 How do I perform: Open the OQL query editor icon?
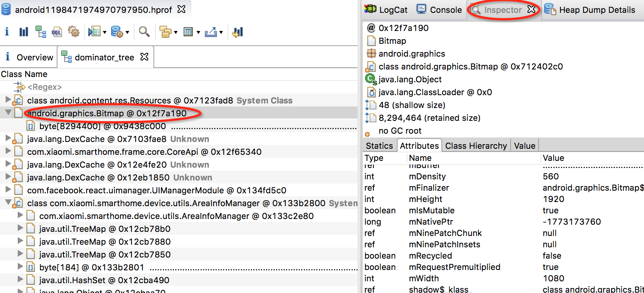57,32
